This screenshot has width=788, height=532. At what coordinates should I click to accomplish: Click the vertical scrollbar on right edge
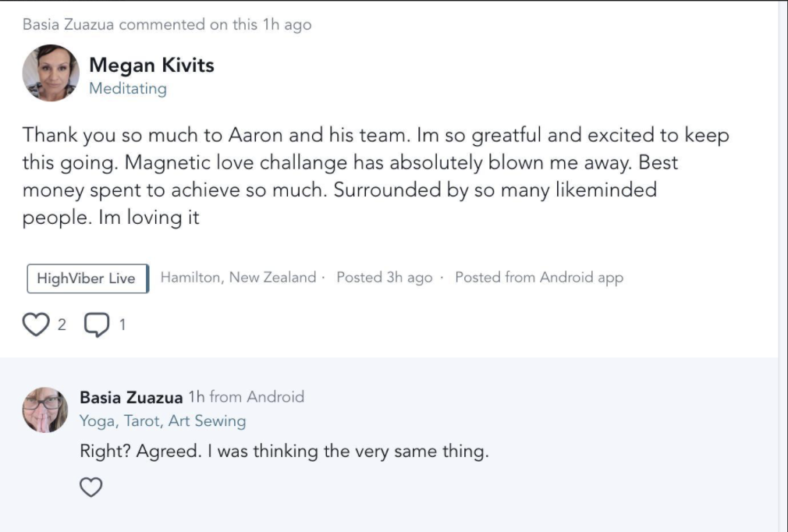coord(783,265)
